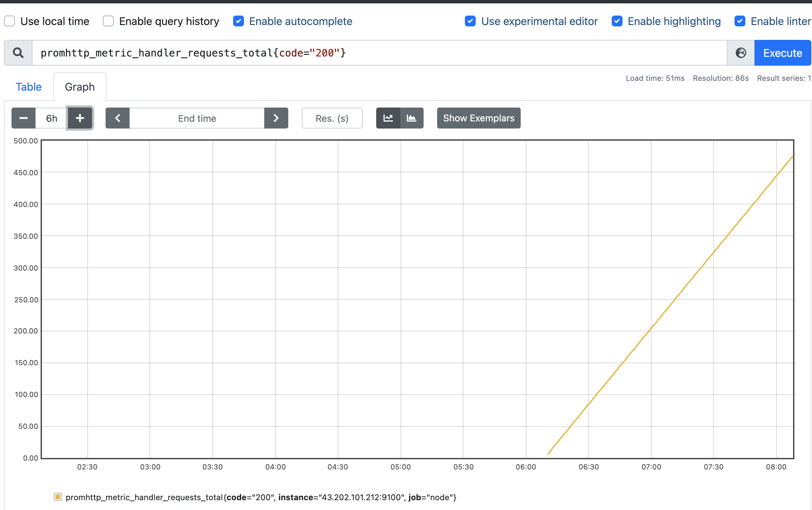Click the Show Exemplars button

(478, 118)
